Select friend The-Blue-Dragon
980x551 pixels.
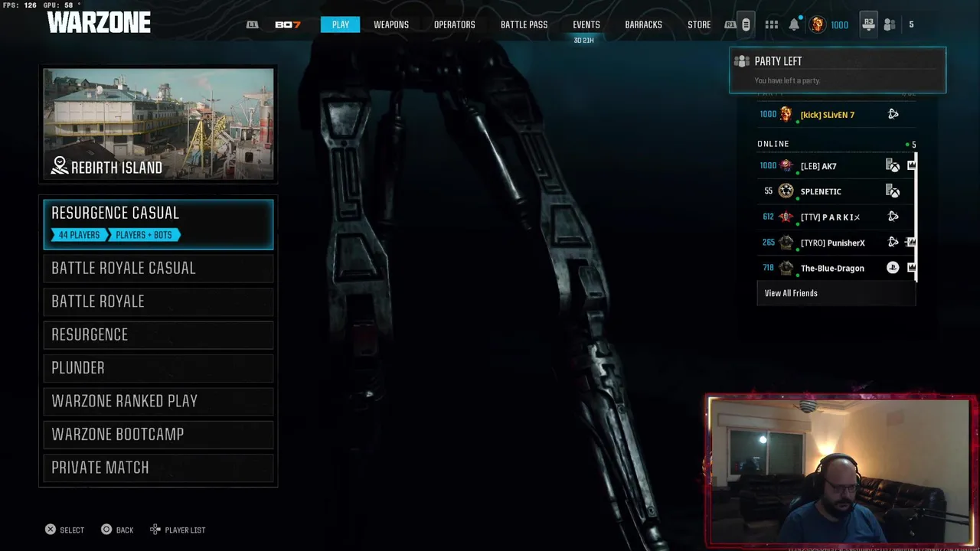[x=836, y=269]
